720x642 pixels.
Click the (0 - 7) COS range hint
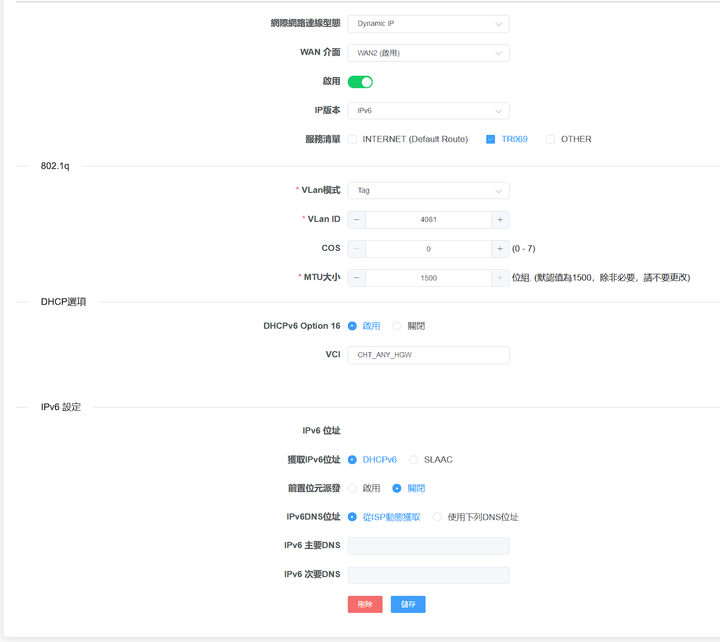pyautogui.click(x=523, y=249)
